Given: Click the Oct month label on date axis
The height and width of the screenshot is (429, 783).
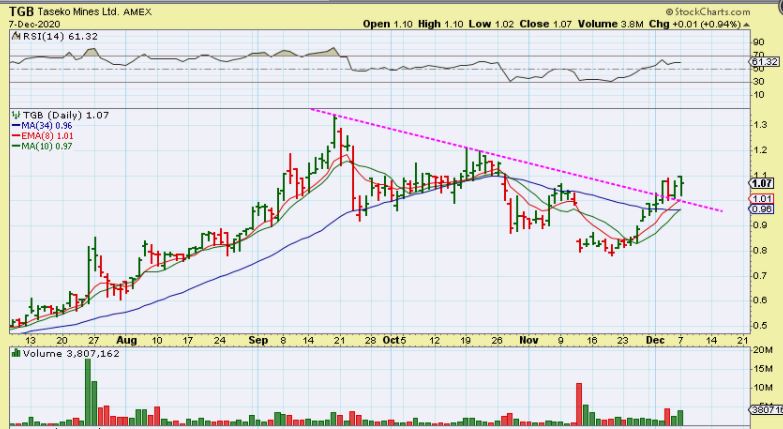Looking at the screenshot, I should pos(391,341).
